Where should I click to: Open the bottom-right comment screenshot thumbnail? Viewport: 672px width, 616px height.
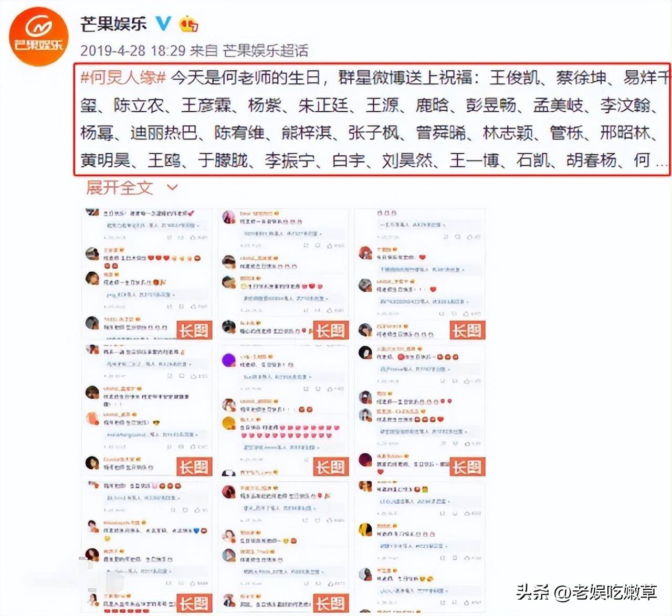[x=420, y=547]
